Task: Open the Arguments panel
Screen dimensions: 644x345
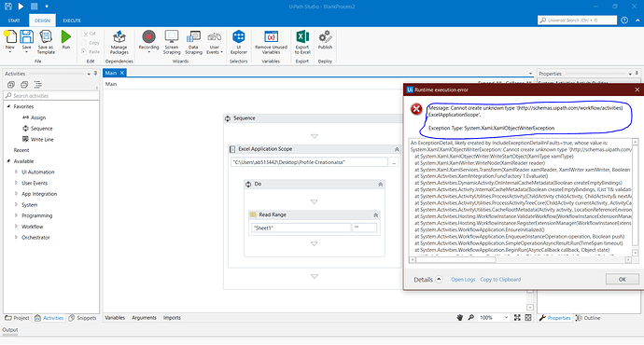Action: click(x=144, y=318)
